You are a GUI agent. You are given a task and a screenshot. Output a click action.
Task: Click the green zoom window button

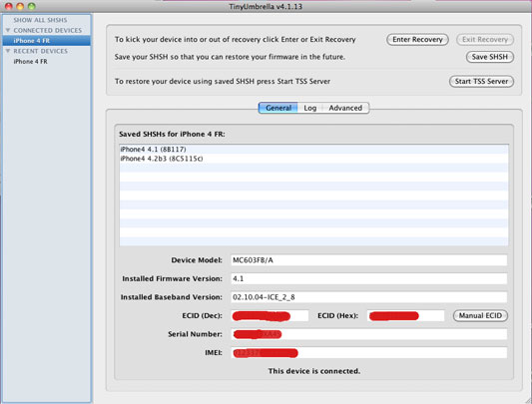(x=32, y=6)
